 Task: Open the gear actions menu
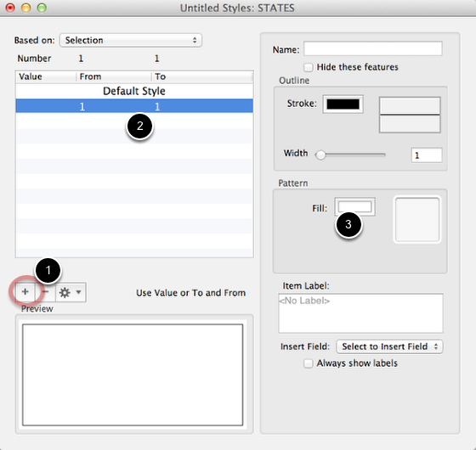click(x=71, y=292)
